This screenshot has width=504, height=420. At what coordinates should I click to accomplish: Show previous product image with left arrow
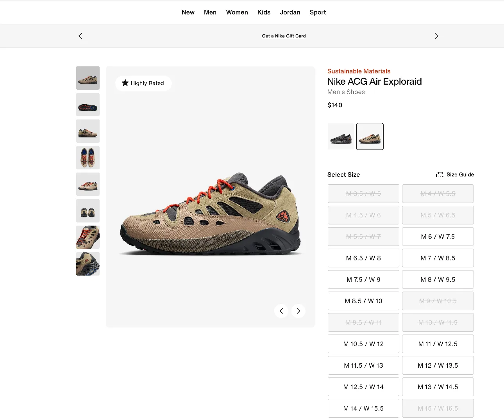click(281, 311)
